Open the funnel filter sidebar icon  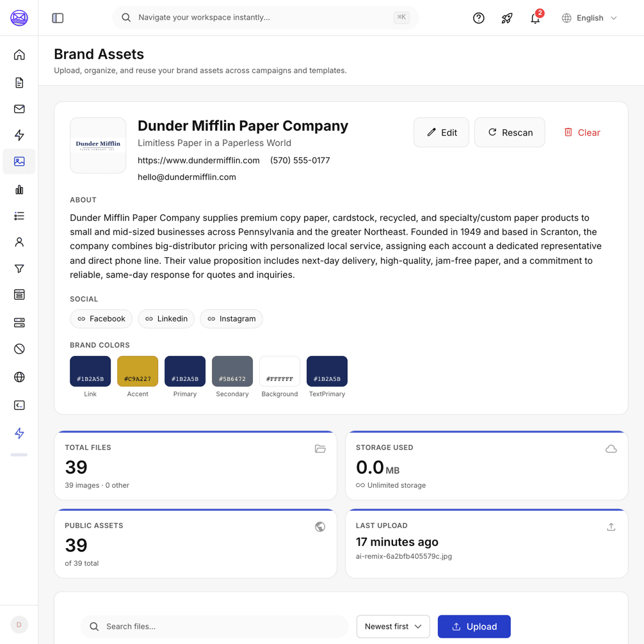(19, 269)
